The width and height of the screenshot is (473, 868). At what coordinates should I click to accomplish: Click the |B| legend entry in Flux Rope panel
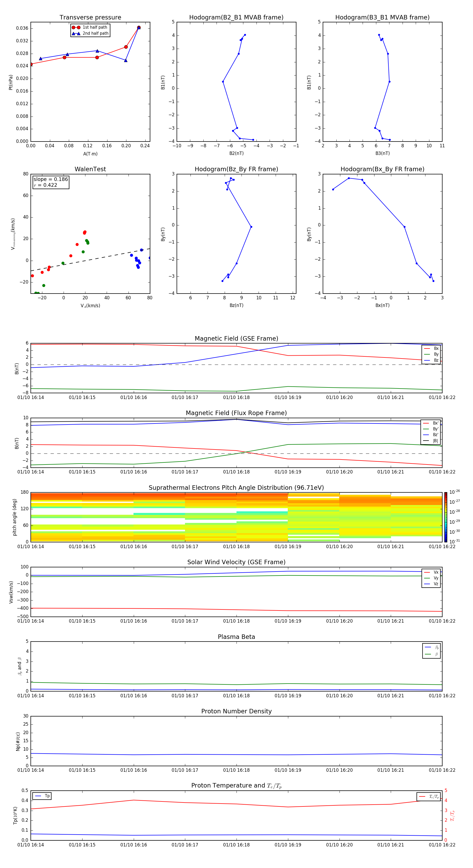click(431, 441)
